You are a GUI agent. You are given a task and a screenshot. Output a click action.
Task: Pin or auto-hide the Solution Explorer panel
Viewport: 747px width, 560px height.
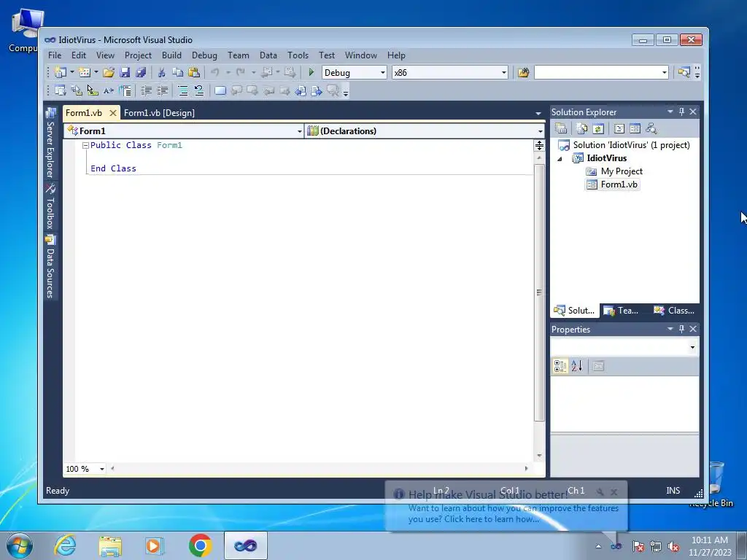682,112
